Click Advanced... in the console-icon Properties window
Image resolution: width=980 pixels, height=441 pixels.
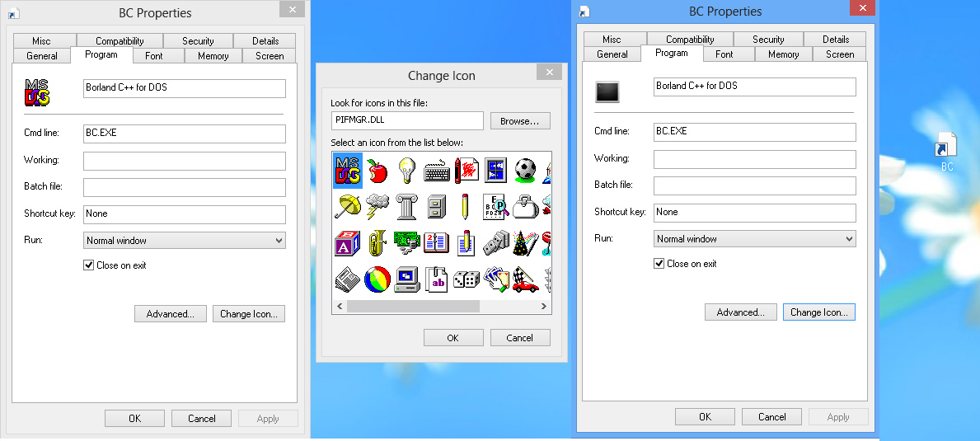point(741,312)
